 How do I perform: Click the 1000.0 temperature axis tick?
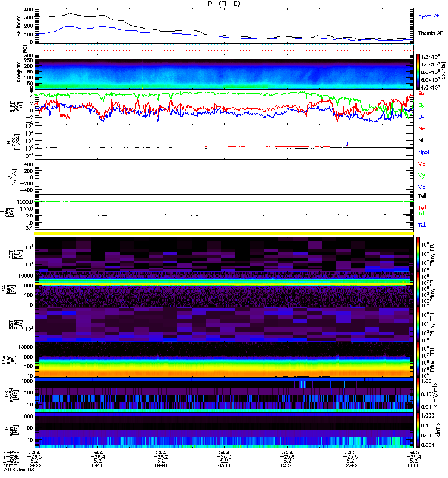coord(25,202)
